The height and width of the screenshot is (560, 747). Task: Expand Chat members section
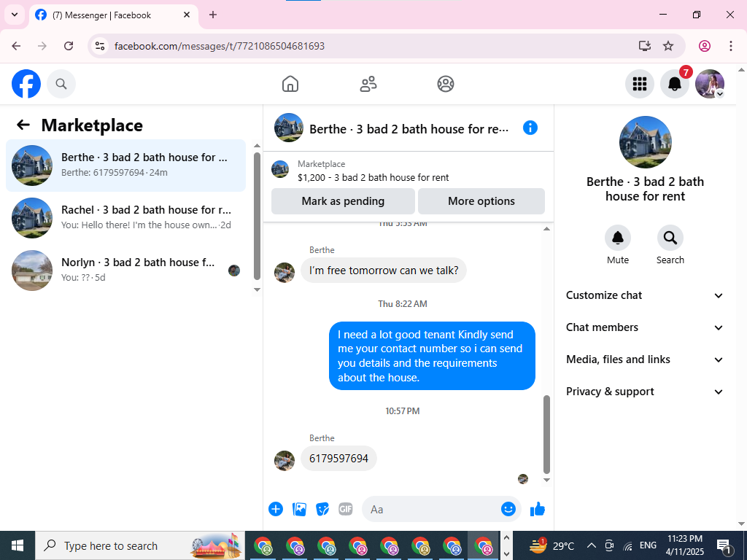click(x=645, y=327)
